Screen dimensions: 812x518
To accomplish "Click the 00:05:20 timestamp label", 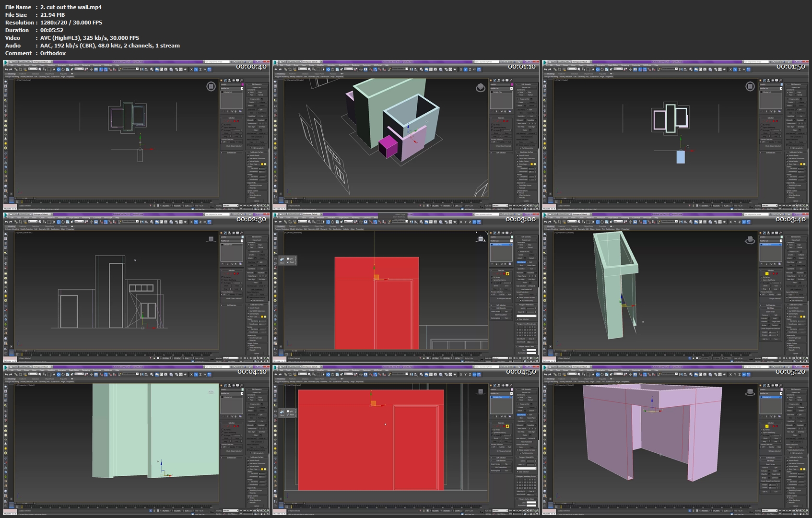I will coord(790,372).
